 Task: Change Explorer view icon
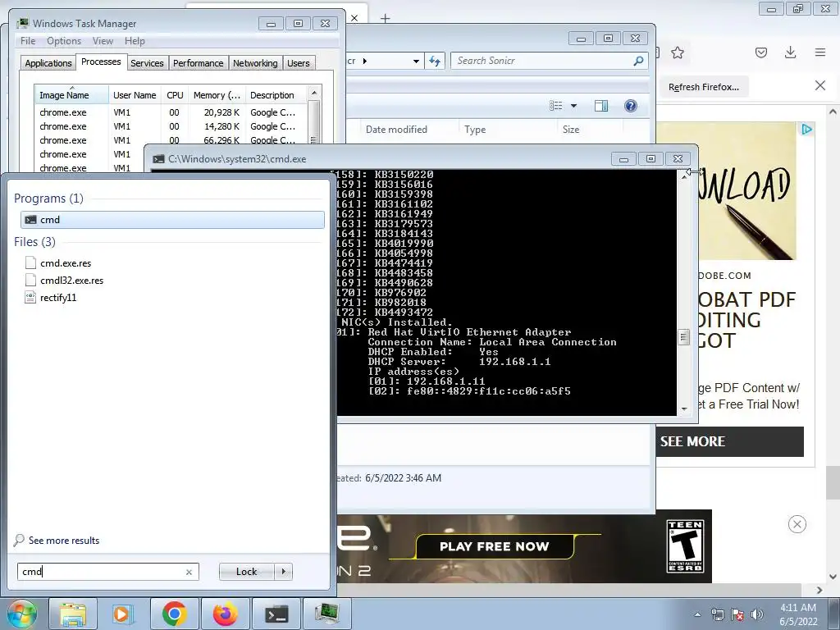click(556, 106)
